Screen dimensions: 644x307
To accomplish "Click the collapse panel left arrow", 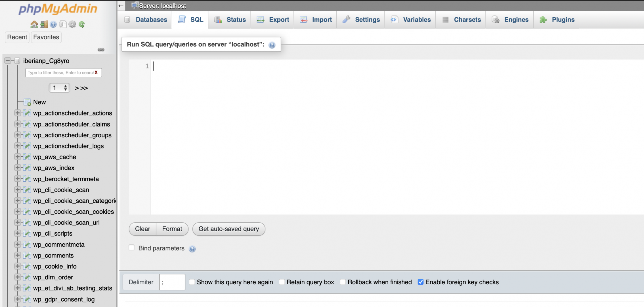I will 121,6.
